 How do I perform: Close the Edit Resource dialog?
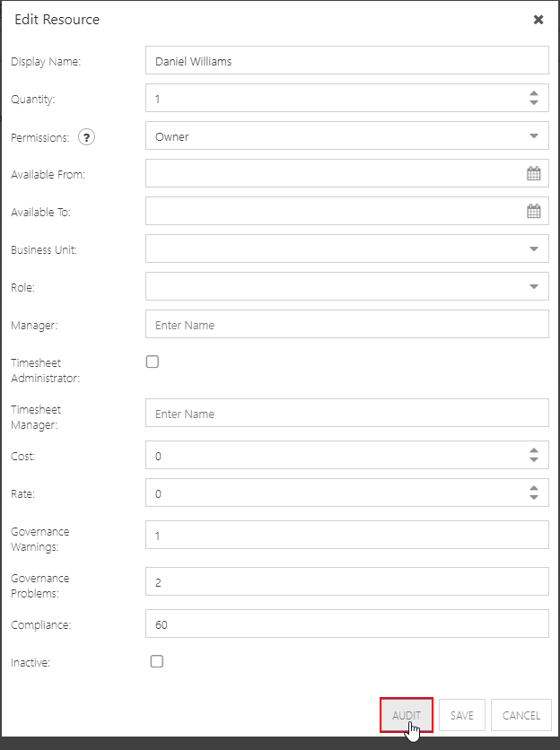click(538, 20)
